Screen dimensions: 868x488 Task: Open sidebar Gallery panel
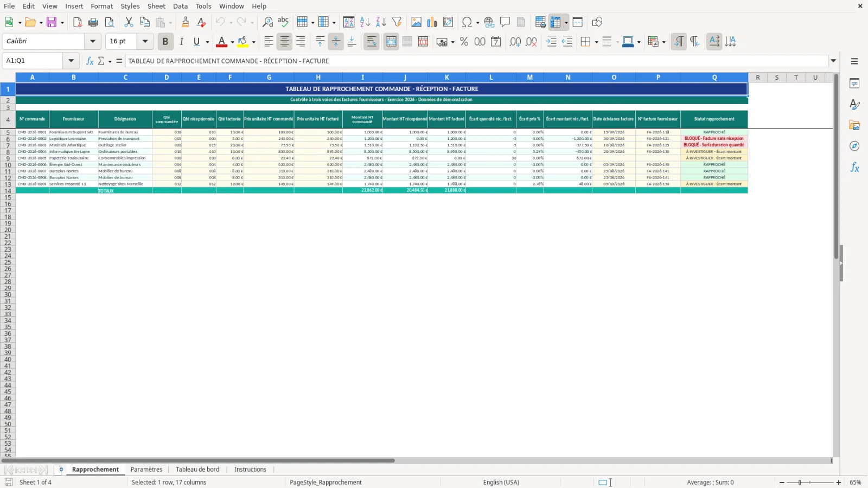(x=854, y=125)
